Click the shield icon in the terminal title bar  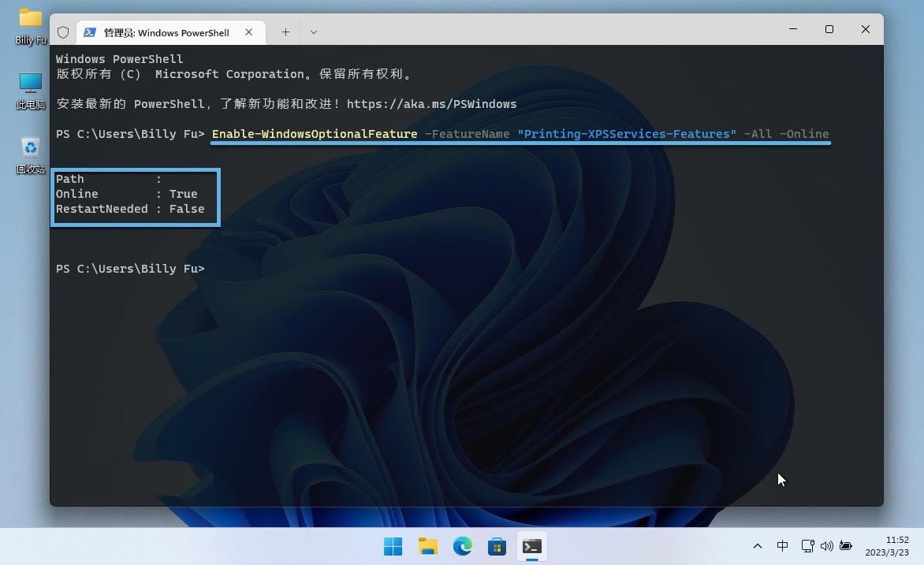[x=63, y=32]
